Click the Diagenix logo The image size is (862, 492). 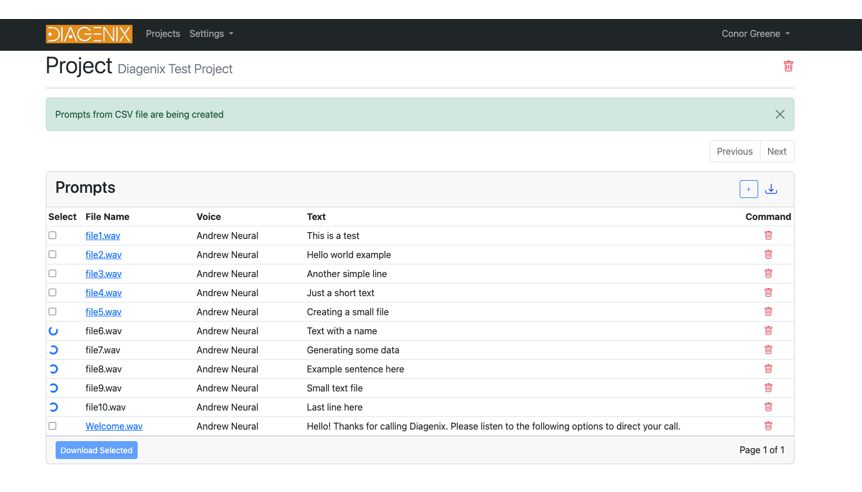click(89, 34)
